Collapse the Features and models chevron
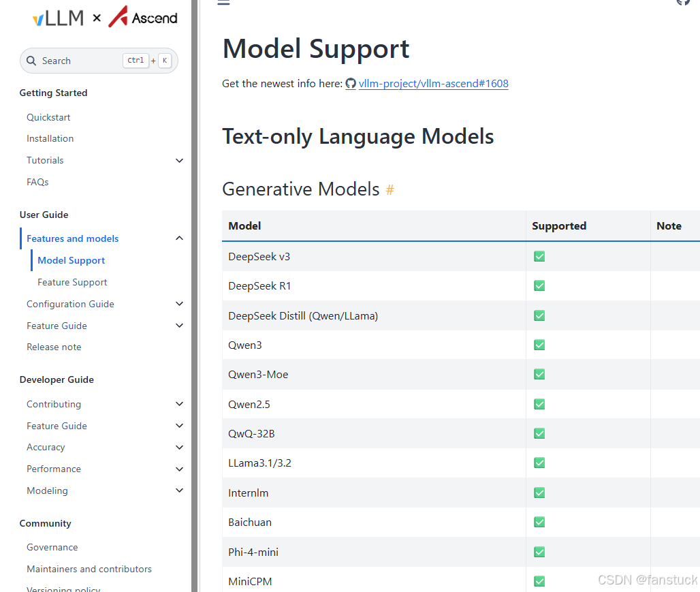700x592 pixels. (x=180, y=238)
